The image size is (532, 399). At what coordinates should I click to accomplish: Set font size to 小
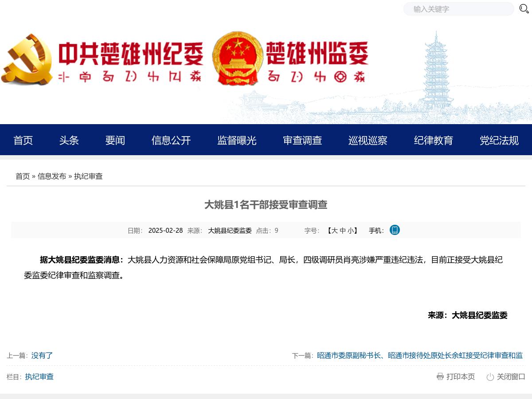[351, 231]
